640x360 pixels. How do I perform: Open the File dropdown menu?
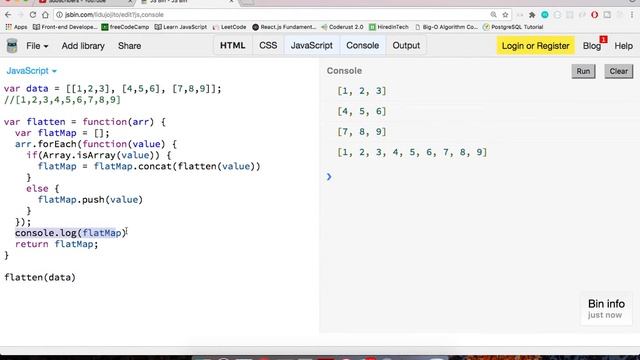(37, 46)
